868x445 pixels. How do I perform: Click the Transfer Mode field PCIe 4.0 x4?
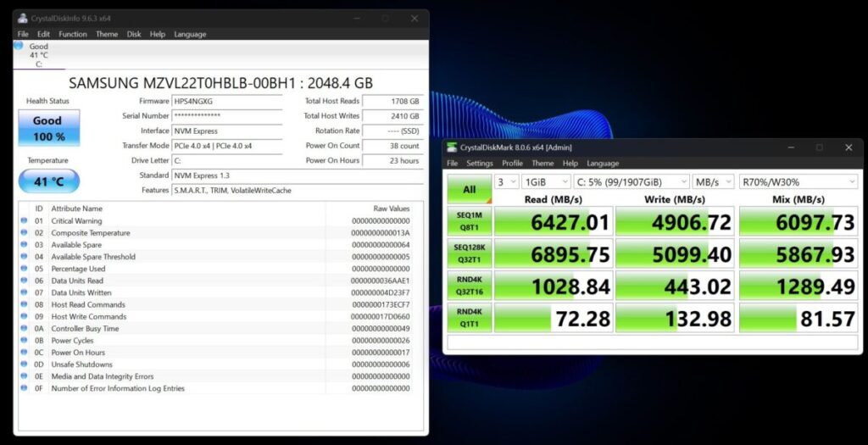tap(227, 146)
